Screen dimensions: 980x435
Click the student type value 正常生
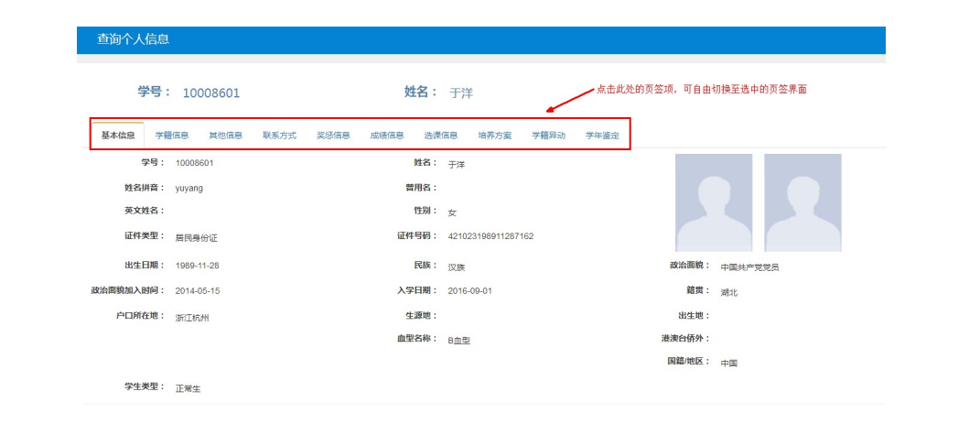click(188, 388)
